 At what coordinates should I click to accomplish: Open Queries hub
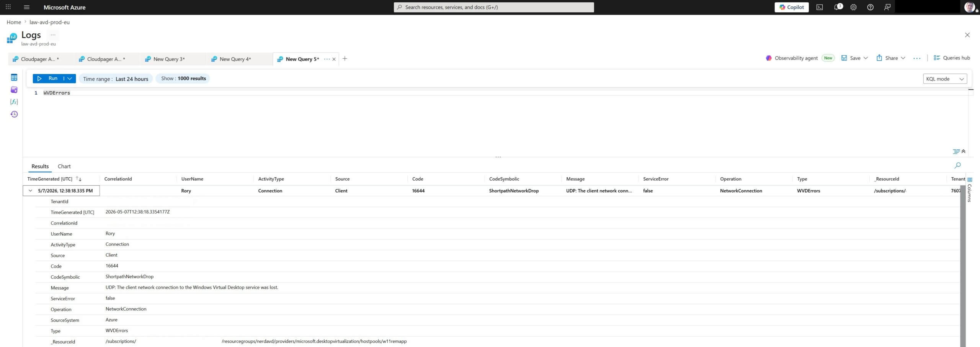pos(952,58)
